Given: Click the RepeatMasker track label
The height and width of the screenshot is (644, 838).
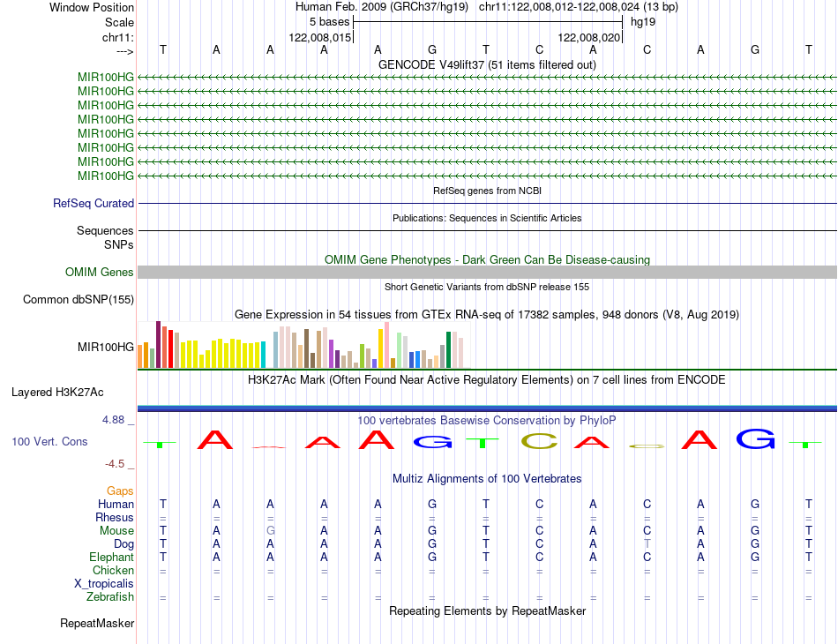Looking at the screenshot, I should click(x=97, y=623).
